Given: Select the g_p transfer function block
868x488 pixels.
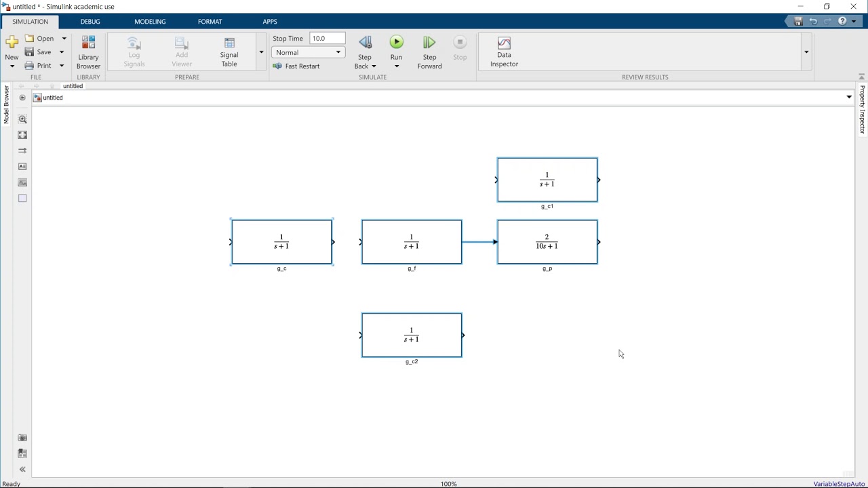Looking at the screenshot, I should (x=547, y=242).
